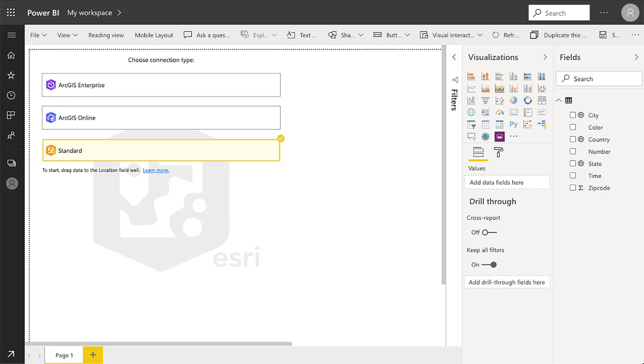644x364 pixels.
Task: Click the funnel chart visualization icon
Action: pyautogui.click(x=485, y=100)
